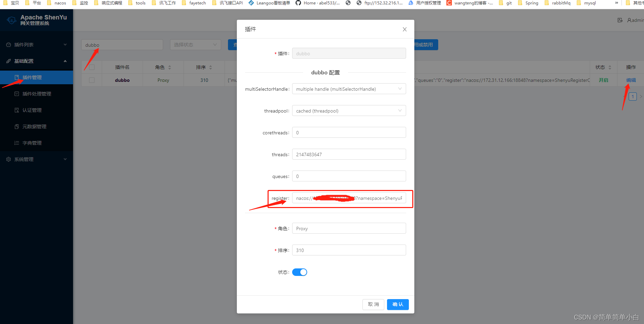Click the 系统管理 gear icon
Viewport: 644px width, 324px height.
[9, 159]
